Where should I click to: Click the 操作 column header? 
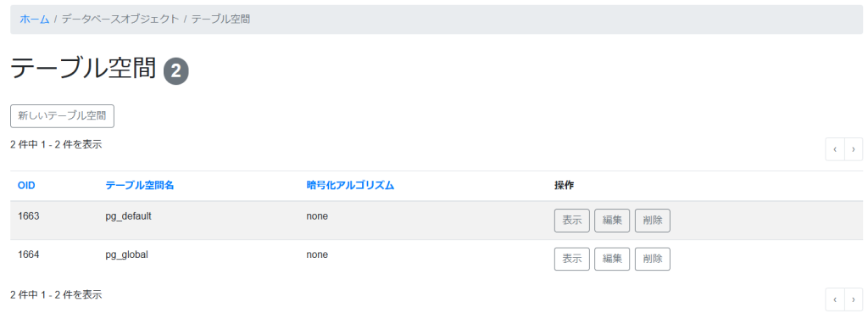click(x=564, y=186)
